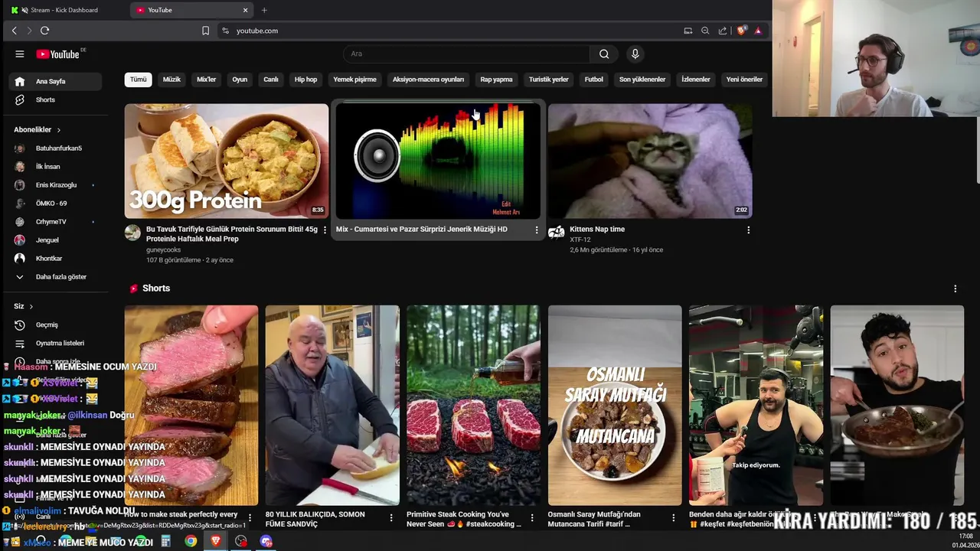Click the search magnifier button
Viewport: 980px width, 551px height.
[604, 54]
